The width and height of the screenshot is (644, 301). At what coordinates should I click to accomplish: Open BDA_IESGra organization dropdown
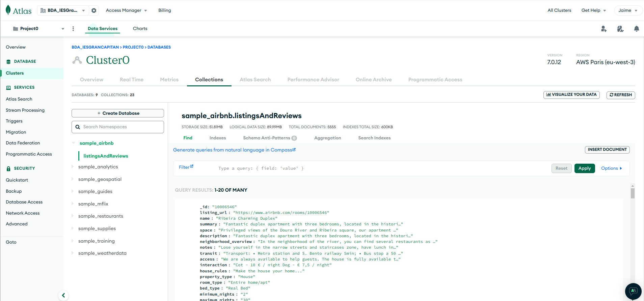(x=63, y=10)
